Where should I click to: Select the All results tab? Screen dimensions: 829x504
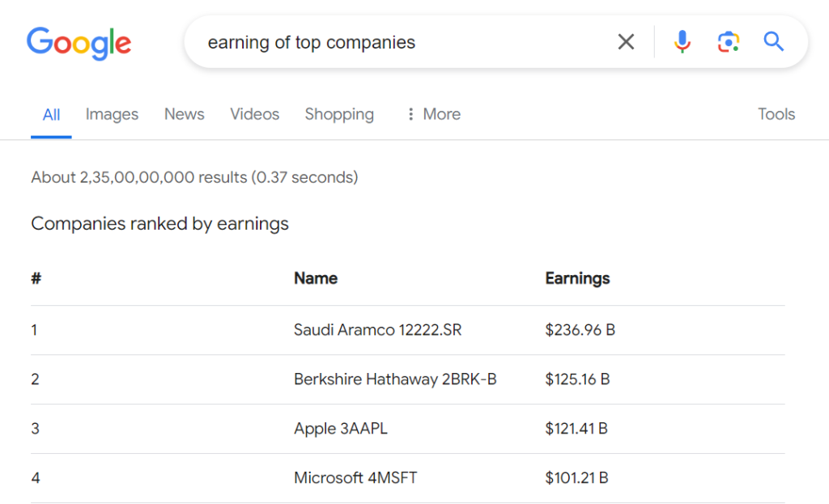coord(51,114)
